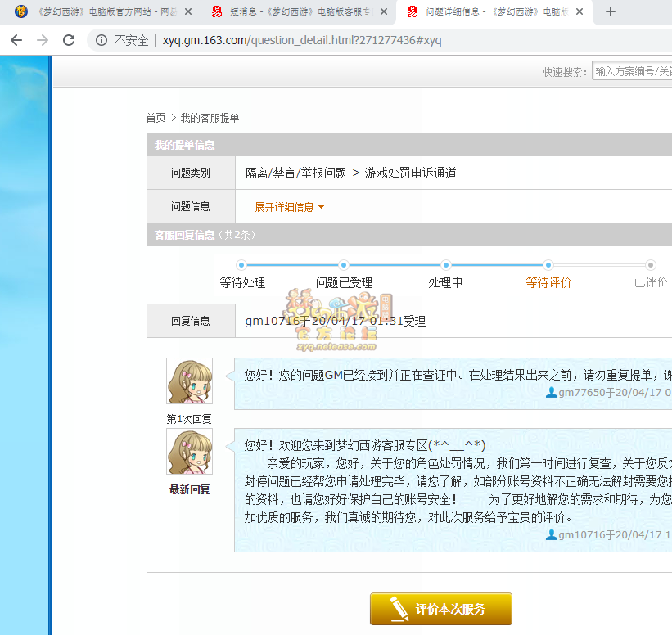
Task: Click the 问题已受理 status label
Action: pyautogui.click(x=344, y=283)
